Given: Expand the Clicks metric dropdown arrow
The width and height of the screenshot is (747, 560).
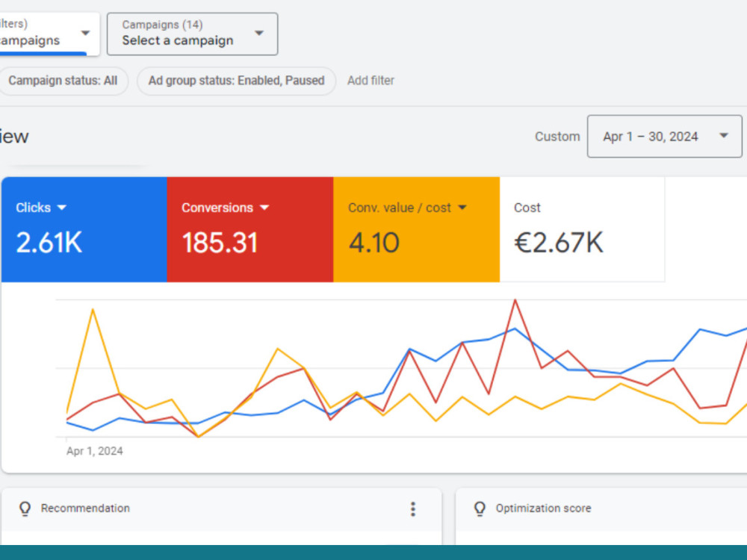Looking at the screenshot, I should coord(62,208).
